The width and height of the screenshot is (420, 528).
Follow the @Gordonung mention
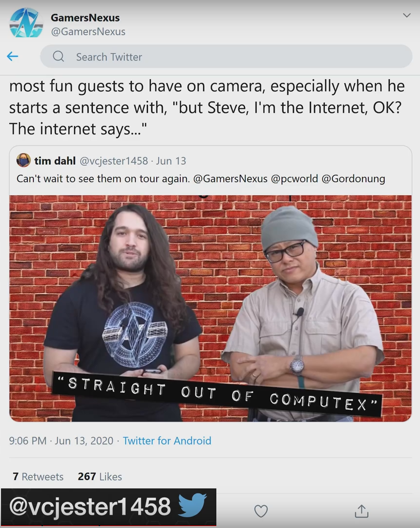[x=353, y=178]
